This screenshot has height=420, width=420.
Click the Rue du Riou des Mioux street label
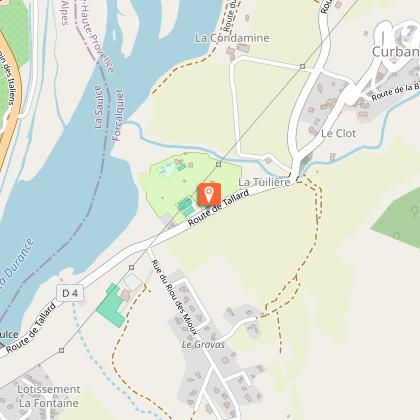(175, 297)
